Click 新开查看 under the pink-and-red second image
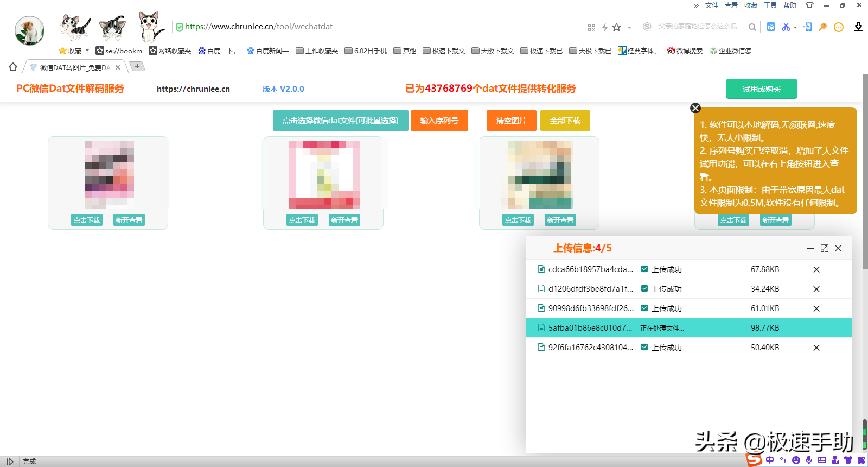Viewport: 868px width, 467px height. (x=344, y=220)
